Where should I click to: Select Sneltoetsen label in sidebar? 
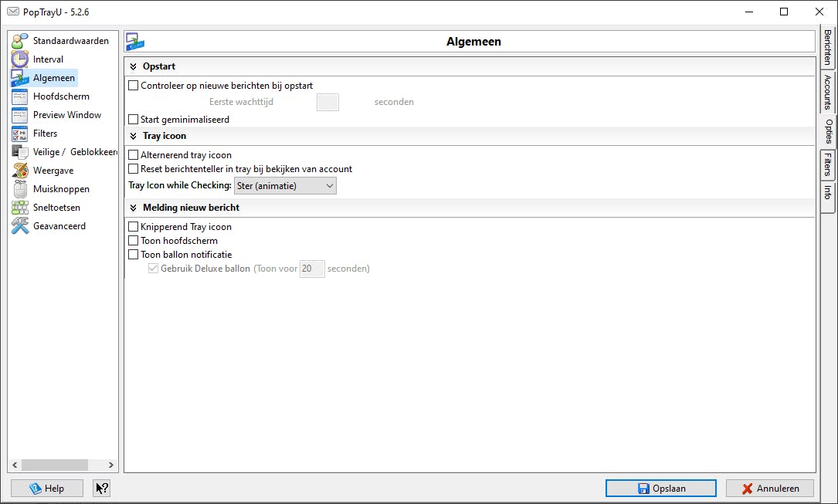(56, 208)
